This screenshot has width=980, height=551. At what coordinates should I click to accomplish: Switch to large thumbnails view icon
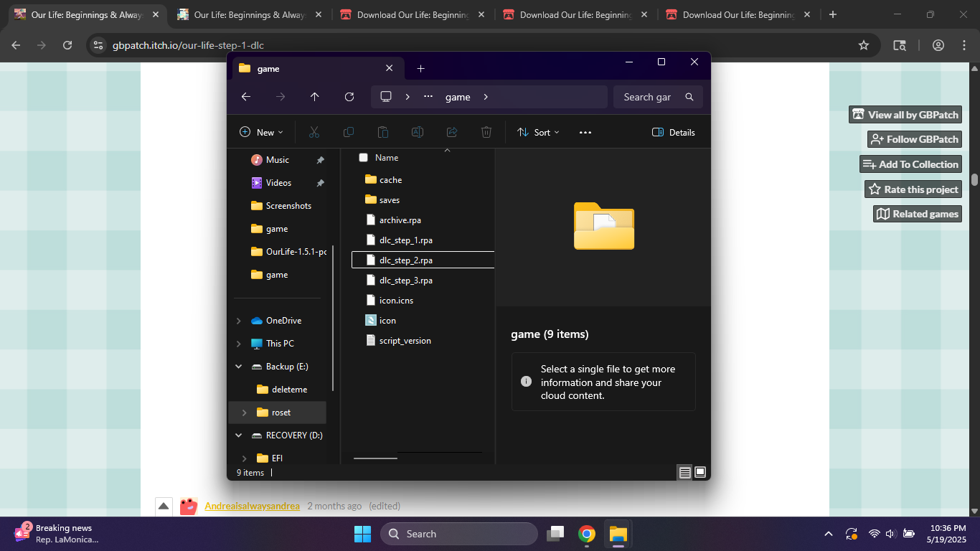(700, 472)
